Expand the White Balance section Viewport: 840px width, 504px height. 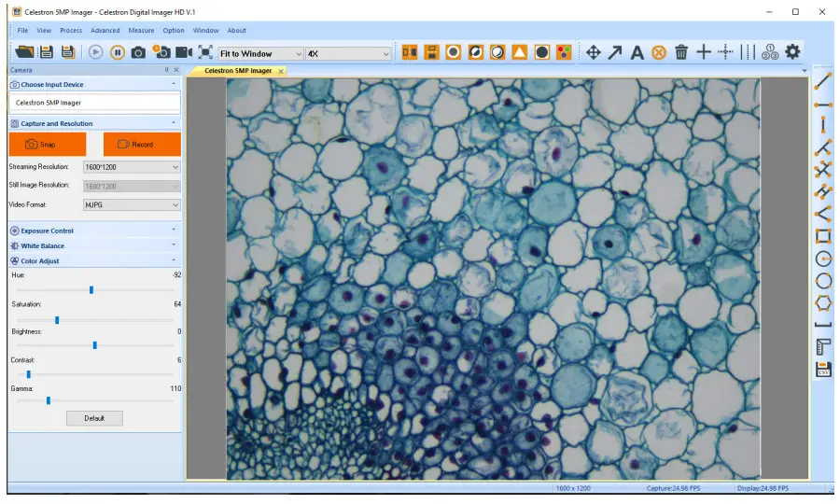click(x=174, y=245)
